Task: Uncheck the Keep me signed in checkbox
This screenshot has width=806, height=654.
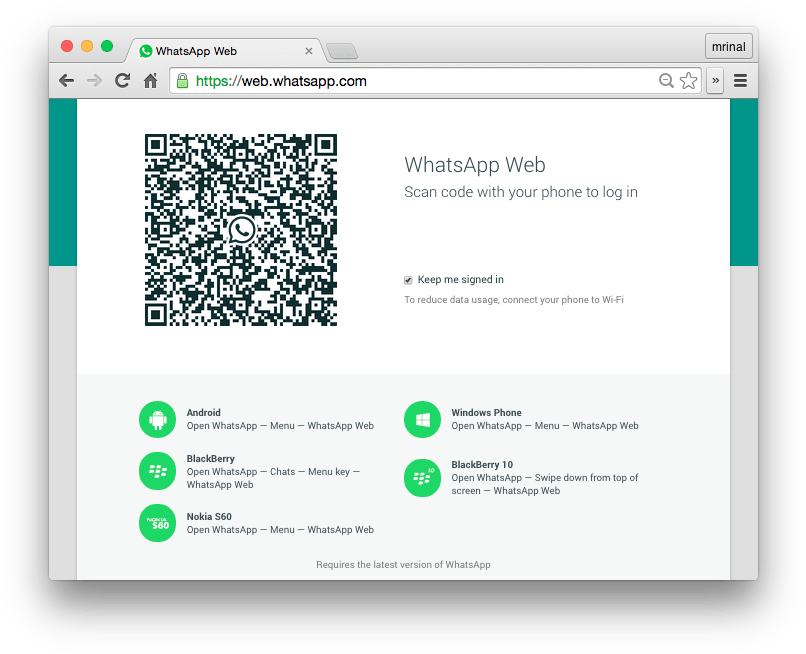Action: pos(408,280)
